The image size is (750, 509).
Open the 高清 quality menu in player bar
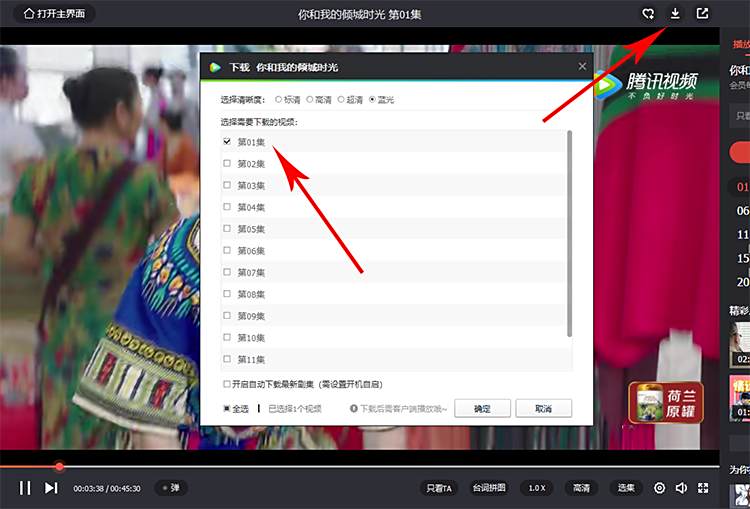[x=582, y=488]
